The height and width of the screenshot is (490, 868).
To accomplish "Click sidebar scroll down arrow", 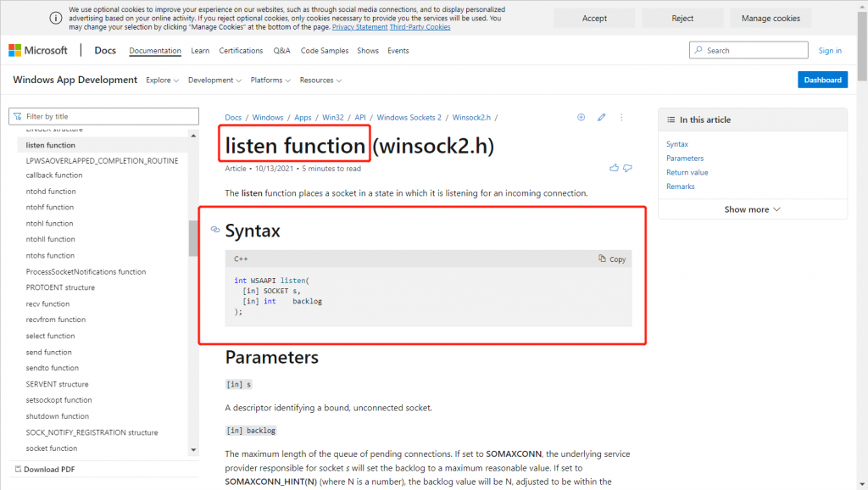I will click(x=193, y=449).
